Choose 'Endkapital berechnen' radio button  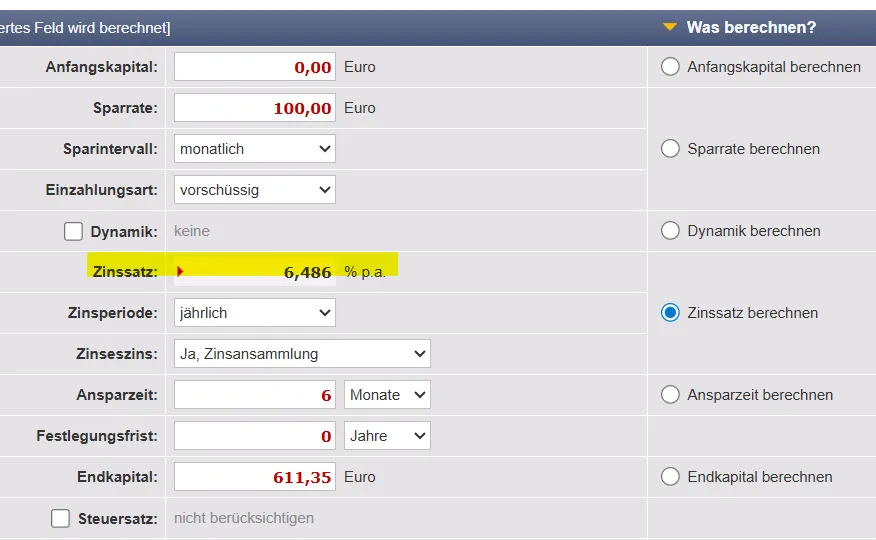(x=670, y=477)
